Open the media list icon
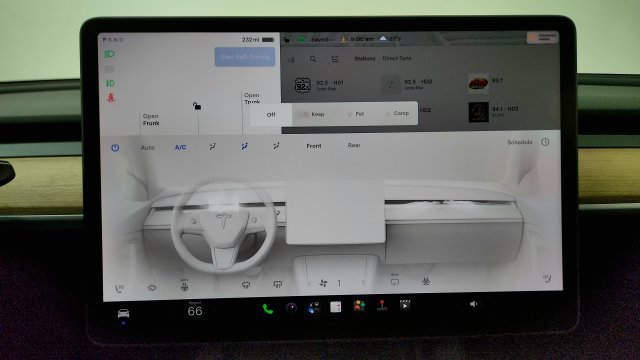The height and width of the screenshot is (360, 640). click(335, 59)
